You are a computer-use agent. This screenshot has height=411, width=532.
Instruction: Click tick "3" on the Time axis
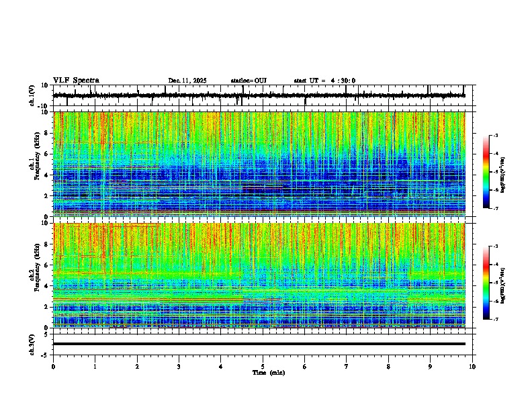pos(179,367)
